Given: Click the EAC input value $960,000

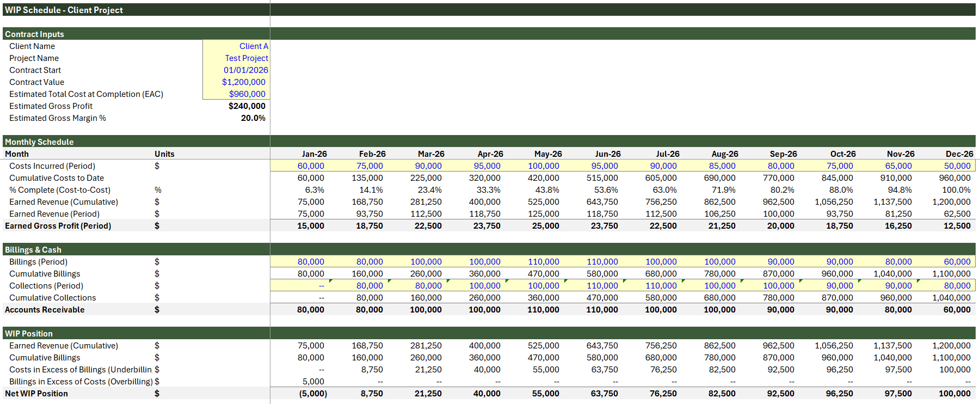Looking at the screenshot, I should (247, 94).
